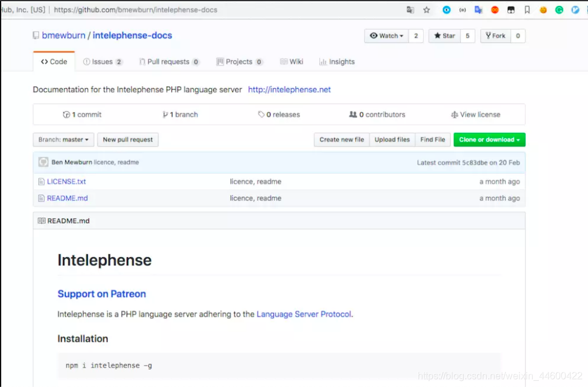
Task: Expand the Clone or download dropdown
Action: click(489, 140)
